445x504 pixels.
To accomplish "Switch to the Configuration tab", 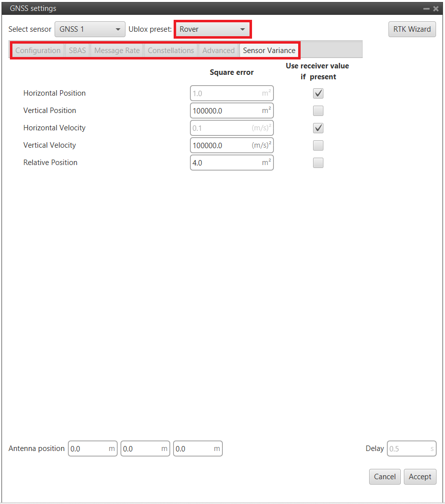I will (38, 51).
